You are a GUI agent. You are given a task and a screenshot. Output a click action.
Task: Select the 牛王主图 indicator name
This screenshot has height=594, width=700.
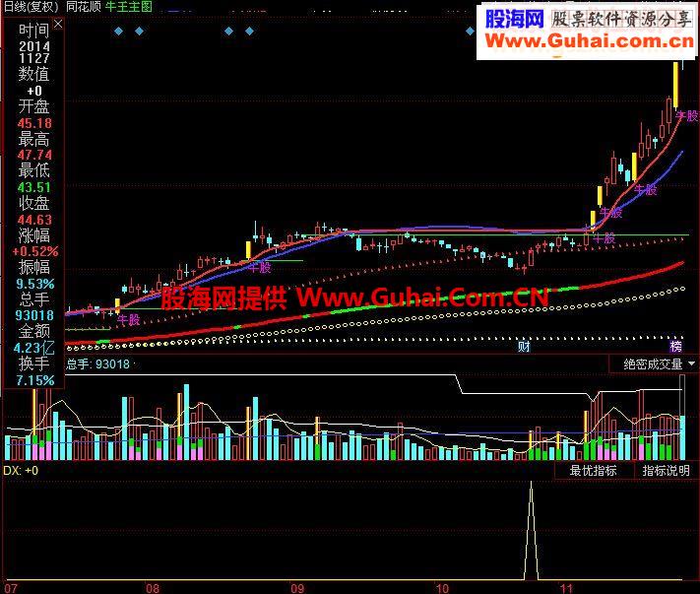pyautogui.click(x=129, y=6)
